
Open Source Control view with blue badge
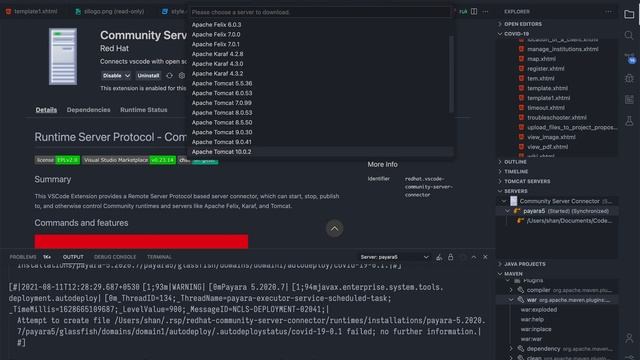tap(629, 58)
